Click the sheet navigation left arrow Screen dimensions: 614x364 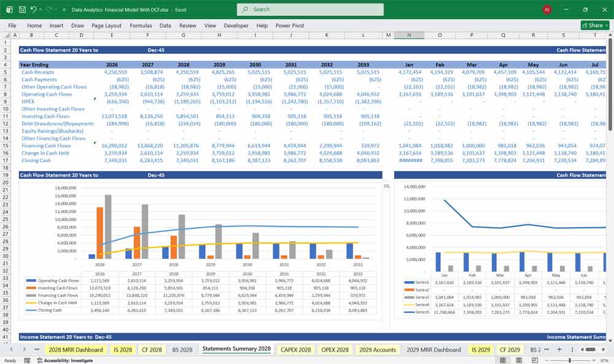13,349
